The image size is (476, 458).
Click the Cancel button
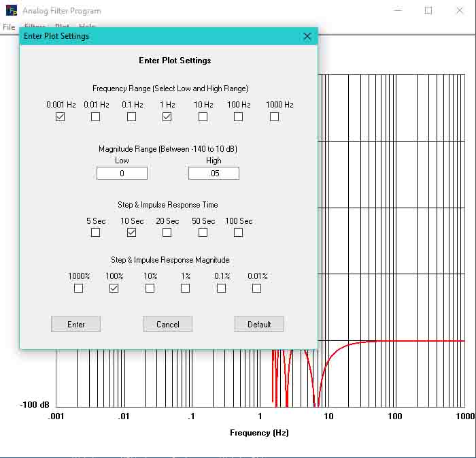tap(167, 324)
